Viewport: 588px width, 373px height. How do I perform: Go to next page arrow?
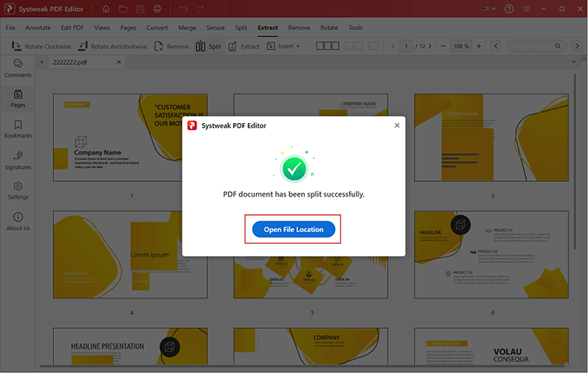coord(429,46)
